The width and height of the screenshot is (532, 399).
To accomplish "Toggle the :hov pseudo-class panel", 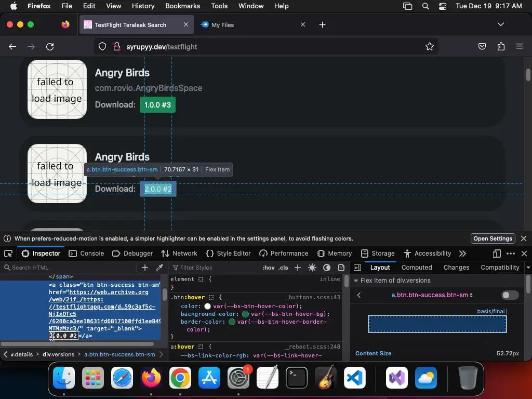I will [269, 268].
